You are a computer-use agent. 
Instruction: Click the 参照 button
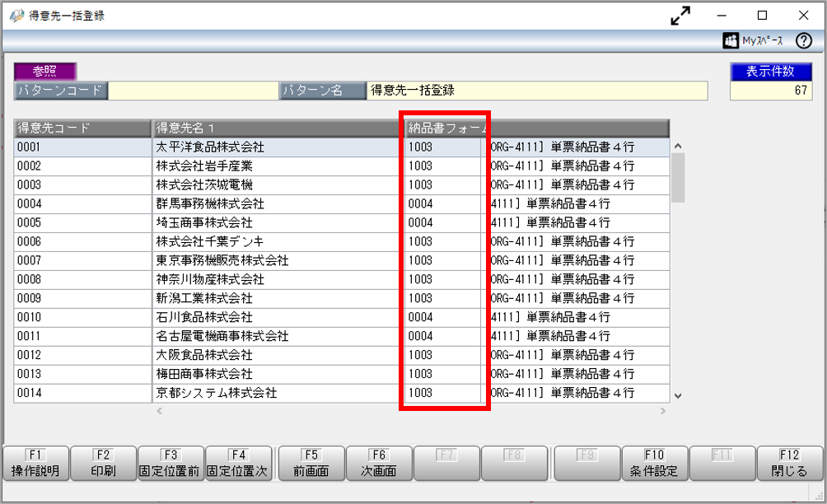(45, 71)
